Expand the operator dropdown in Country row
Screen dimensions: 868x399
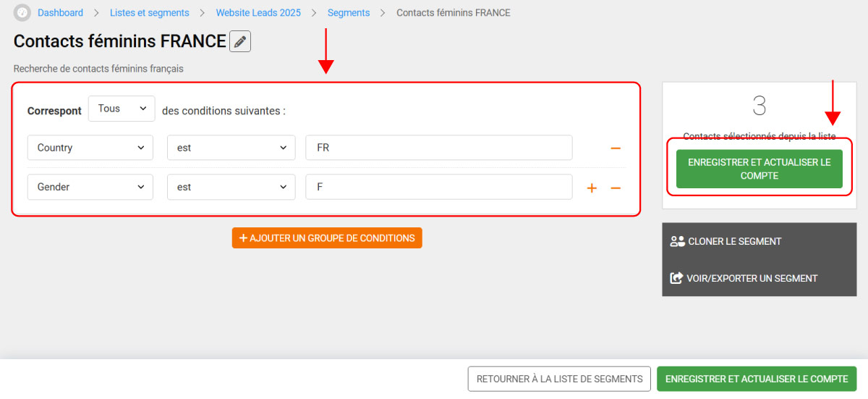(x=231, y=148)
